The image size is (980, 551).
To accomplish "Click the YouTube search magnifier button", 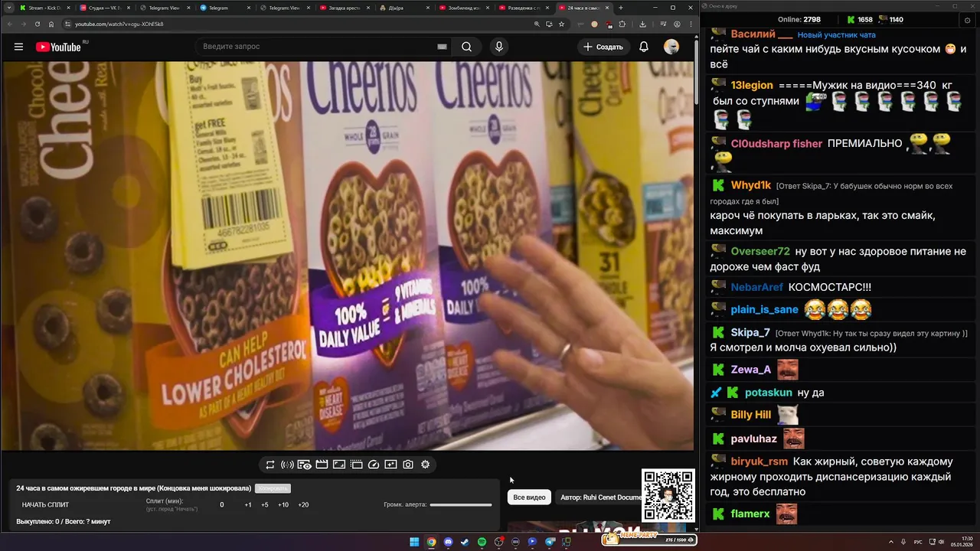I will coord(466,47).
